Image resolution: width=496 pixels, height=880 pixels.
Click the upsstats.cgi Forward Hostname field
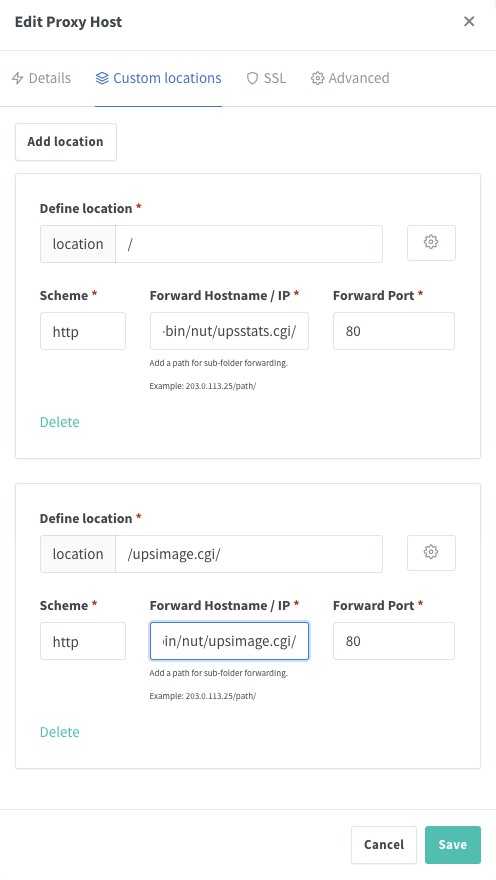click(x=229, y=331)
